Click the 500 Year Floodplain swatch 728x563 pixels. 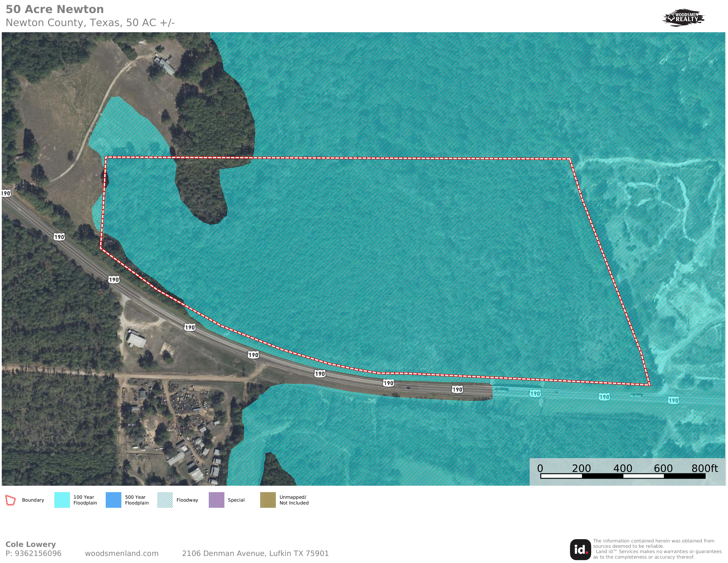point(113,500)
